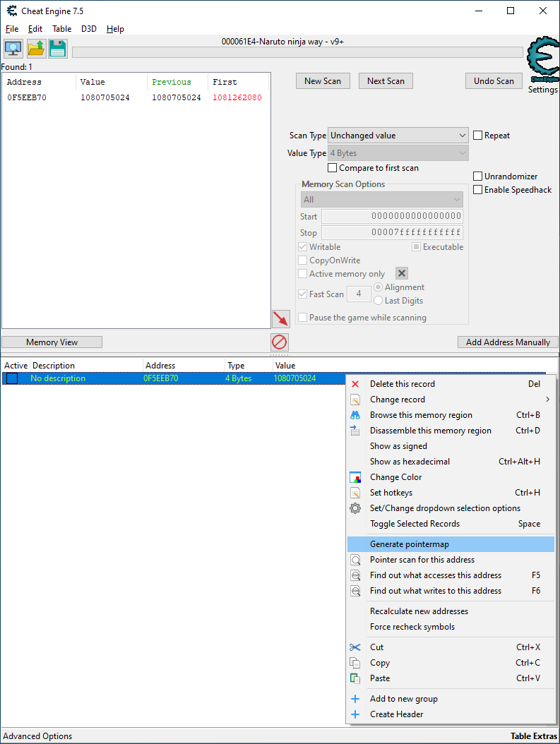Image resolution: width=560 pixels, height=744 pixels.
Task: Save table with the floppy disk icon
Action: [58, 49]
